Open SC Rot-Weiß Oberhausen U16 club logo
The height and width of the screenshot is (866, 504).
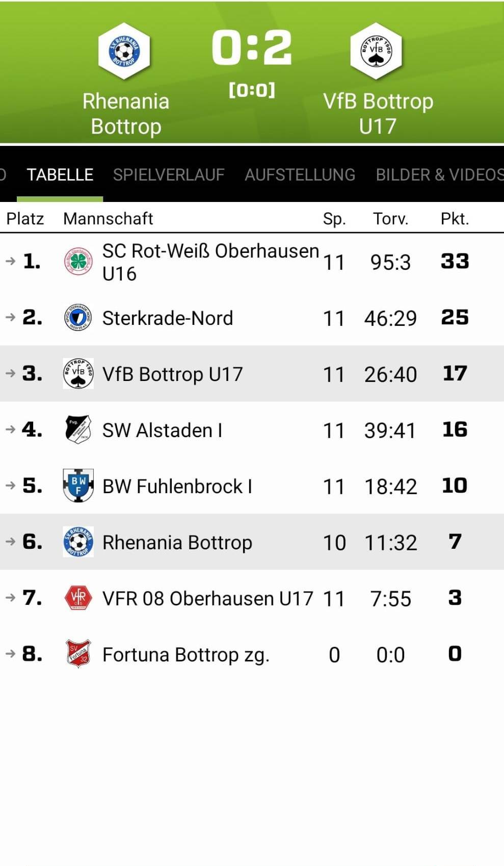78,262
